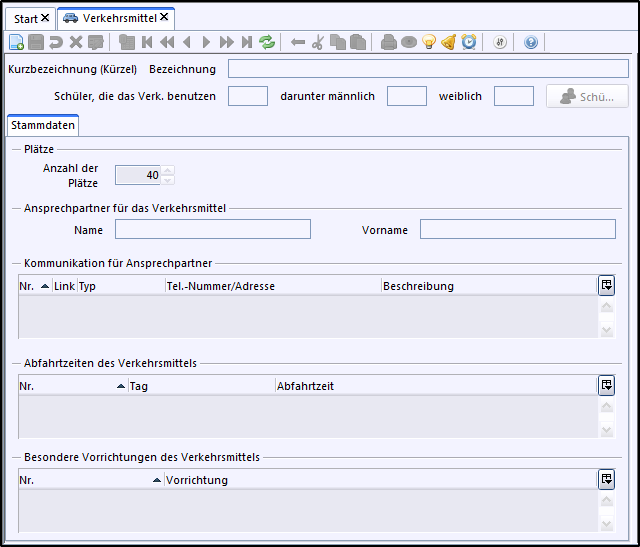Click the alarm clock toolbar icon
The image size is (640, 547).
tap(468, 42)
